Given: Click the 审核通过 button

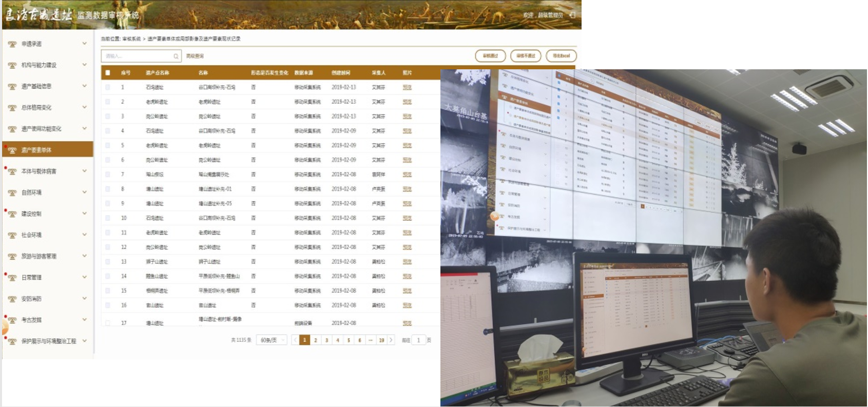Looking at the screenshot, I should click(490, 55).
